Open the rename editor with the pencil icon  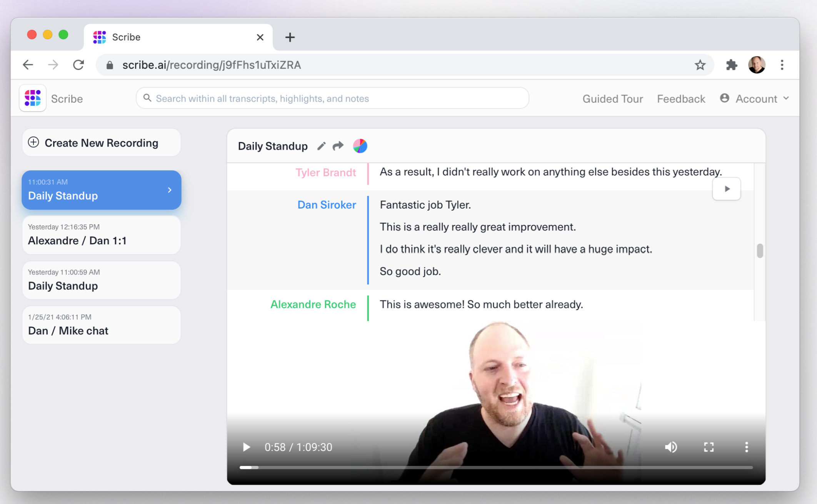[322, 146]
